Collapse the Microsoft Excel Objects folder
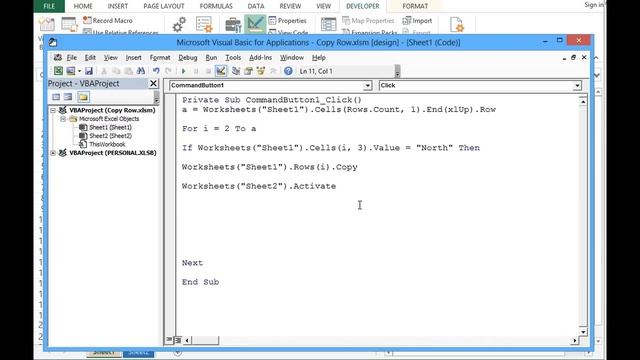Screen dimensions: 640x360 pos(63,119)
